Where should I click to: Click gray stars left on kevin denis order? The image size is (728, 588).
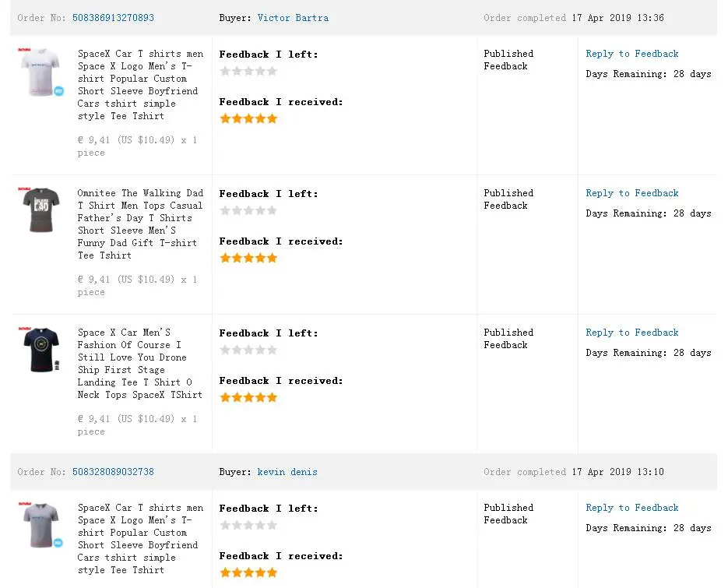click(x=248, y=525)
